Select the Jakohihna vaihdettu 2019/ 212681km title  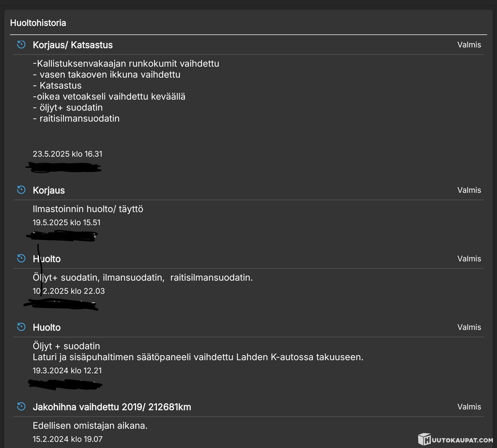point(112,407)
